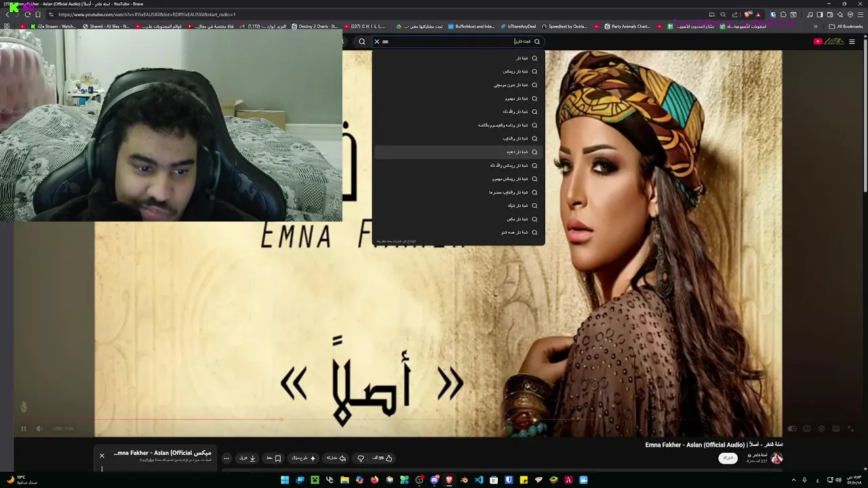Open the Party Animals Chart bookmark
868x488 pixels.
pos(627,26)
